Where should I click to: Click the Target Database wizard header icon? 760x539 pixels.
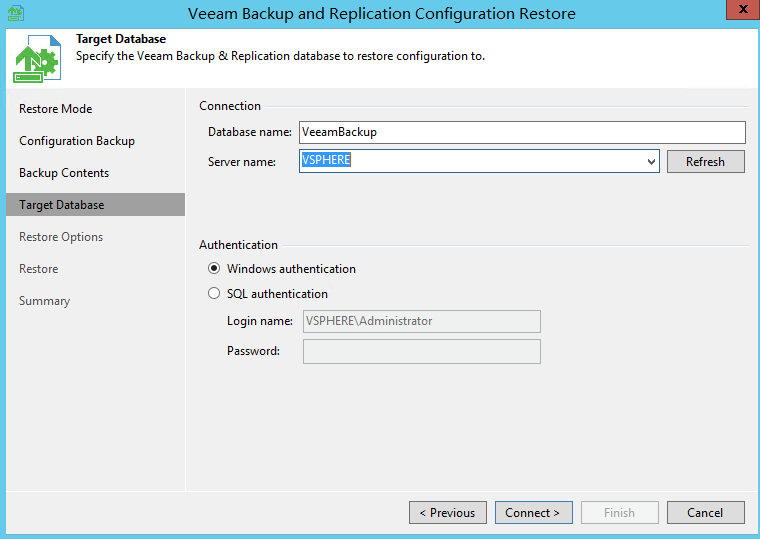coord(37,59)
